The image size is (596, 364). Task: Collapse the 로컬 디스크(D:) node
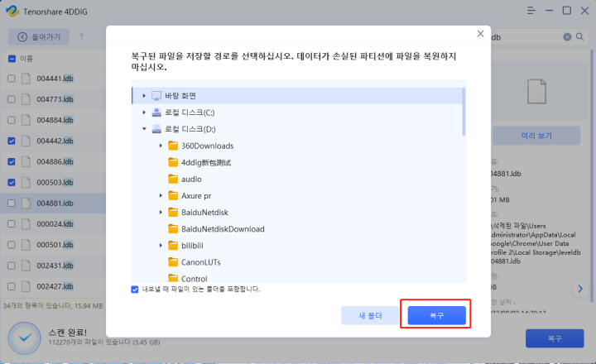click(x=144, y=129)
